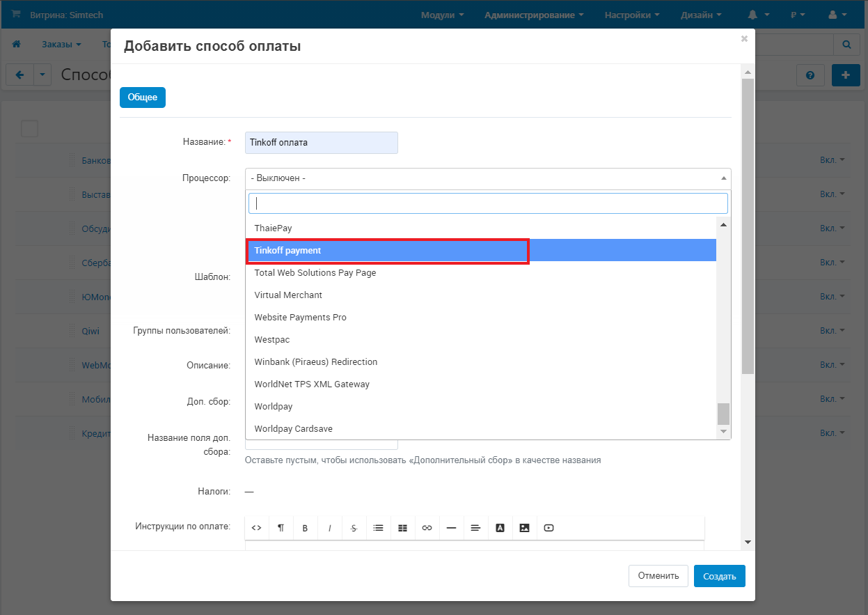Insert a table in the editor

coord(402,528)
